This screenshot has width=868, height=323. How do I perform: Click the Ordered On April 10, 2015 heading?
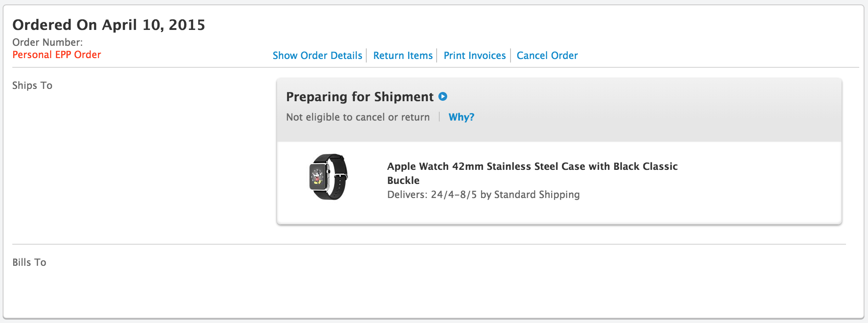109,25
